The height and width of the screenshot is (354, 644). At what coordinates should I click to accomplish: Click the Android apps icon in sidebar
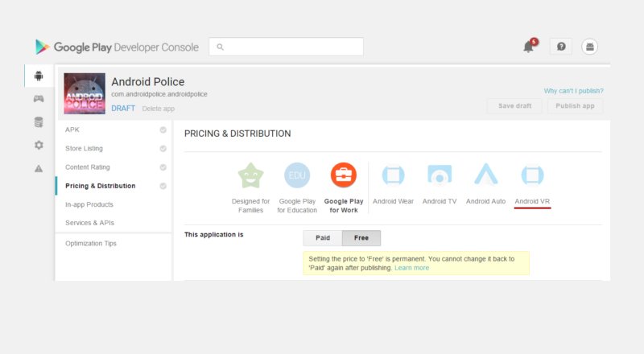[38, 76]
